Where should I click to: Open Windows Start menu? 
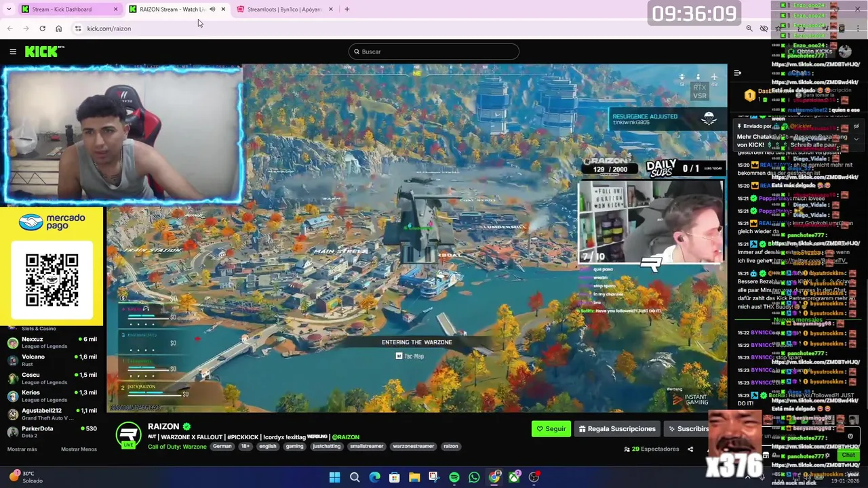[x=334, y=477]
